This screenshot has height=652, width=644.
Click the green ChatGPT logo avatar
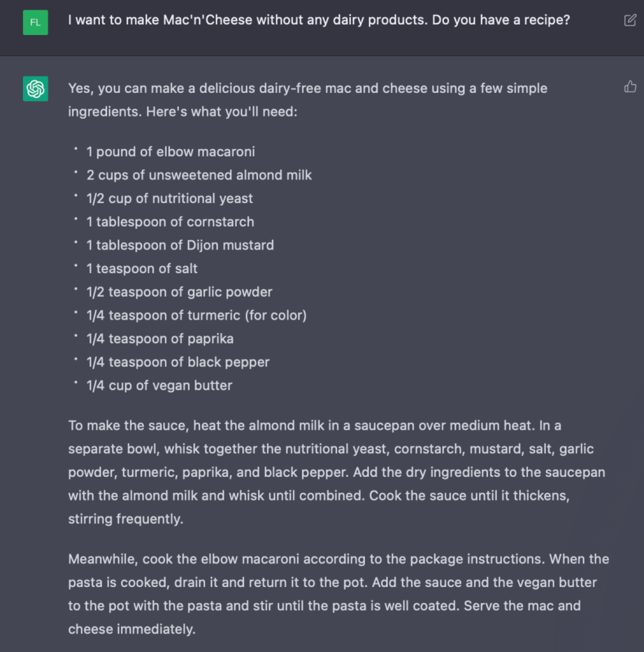pos(36,89)
